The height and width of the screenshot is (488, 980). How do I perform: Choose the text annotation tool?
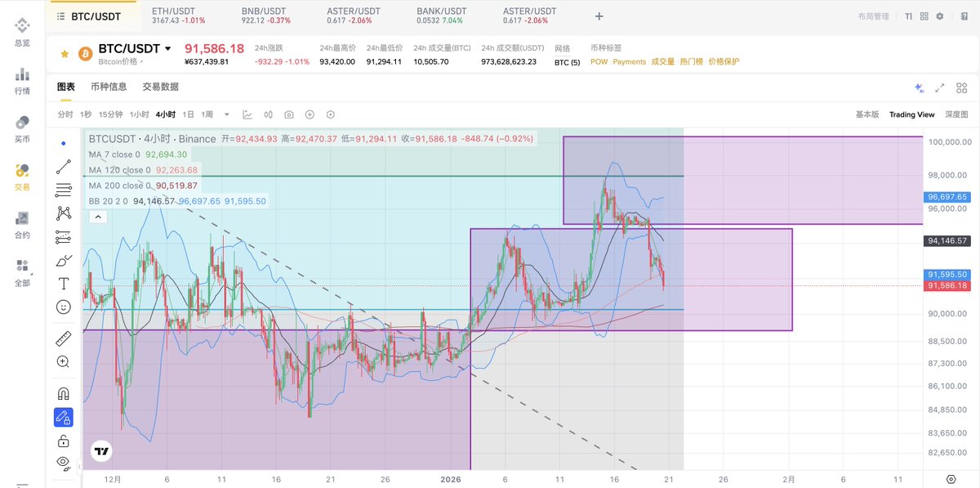pos(64,284)
